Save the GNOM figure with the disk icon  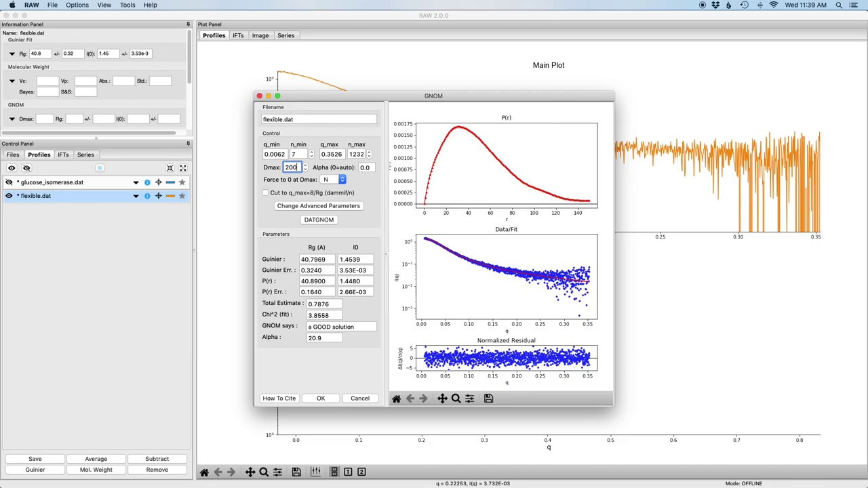[x=488, y=399]
